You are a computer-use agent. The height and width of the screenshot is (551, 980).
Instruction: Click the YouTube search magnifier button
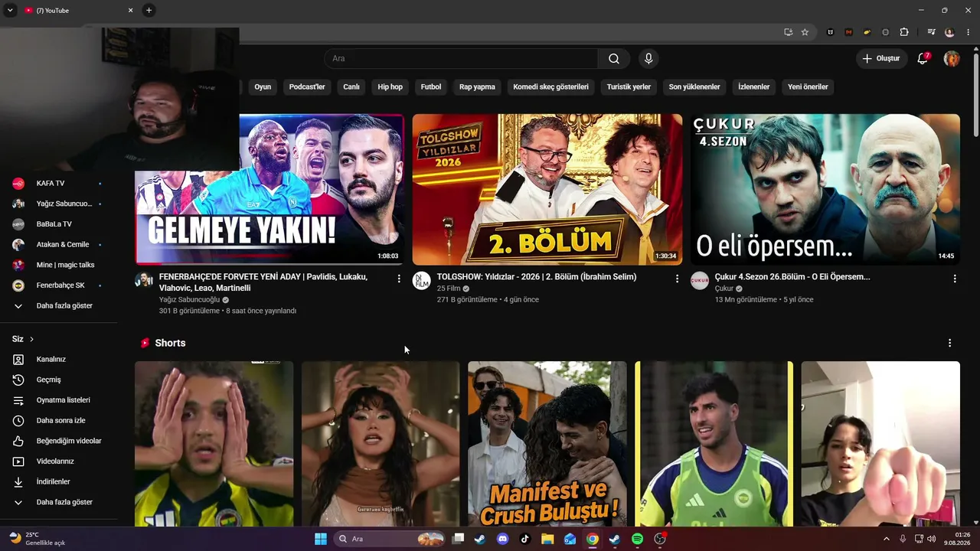click(614, 59)
